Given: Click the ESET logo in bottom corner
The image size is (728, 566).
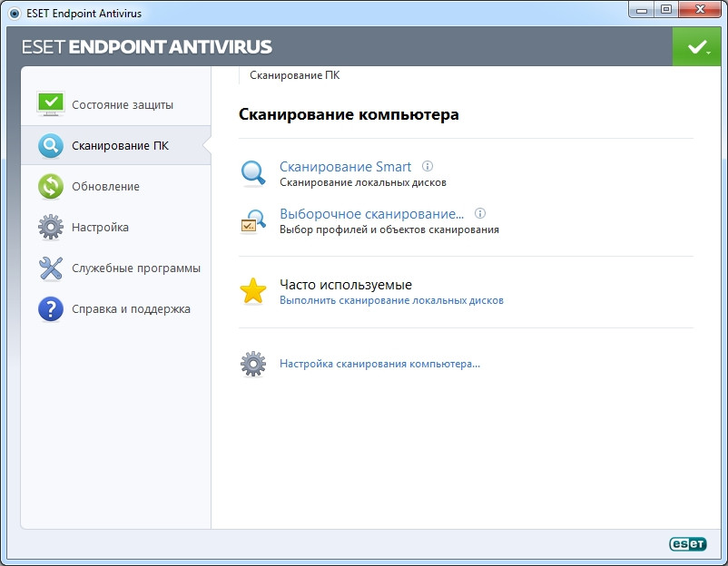Looking at the screenshot, I should pyautogui.click(x=688, y=543).
